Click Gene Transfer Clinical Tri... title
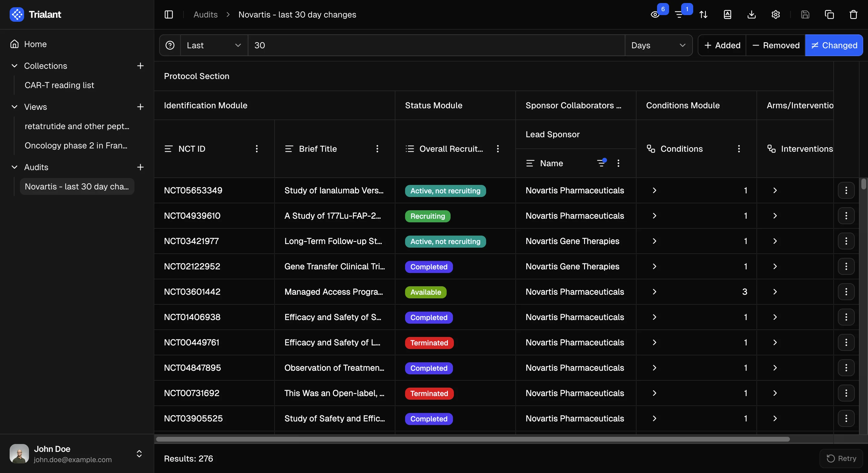 click(335, 267)
